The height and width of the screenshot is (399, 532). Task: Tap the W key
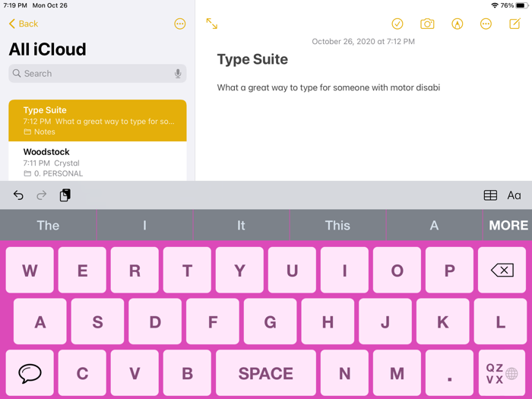click(30, 270)
